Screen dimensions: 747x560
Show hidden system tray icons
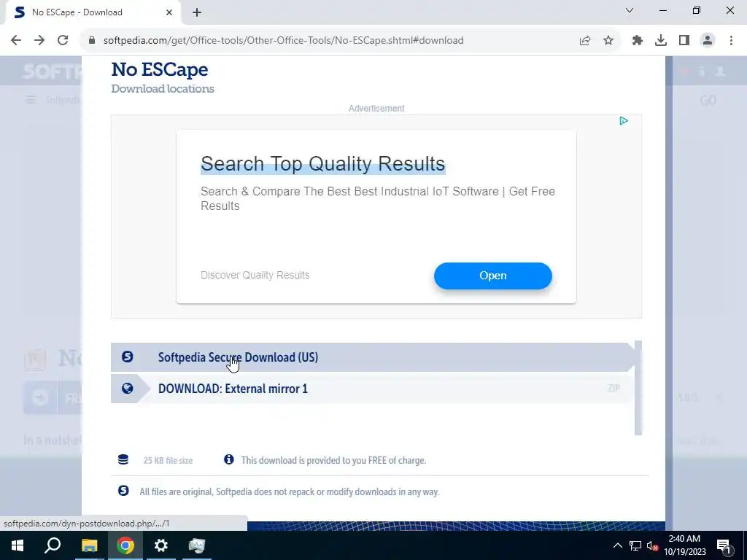coord(617,545)
